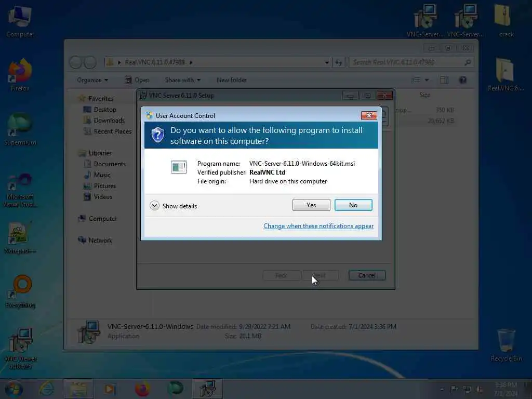Open Firefox desktop shortcut
532x399 pixels.
coord(20,75)
